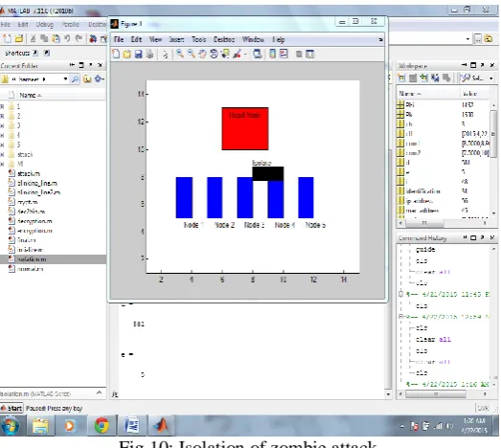Click the Save Figure icon in figure toolbar
Image resolution: width=501 pixels, height=448 pixels.
point(138,54)
